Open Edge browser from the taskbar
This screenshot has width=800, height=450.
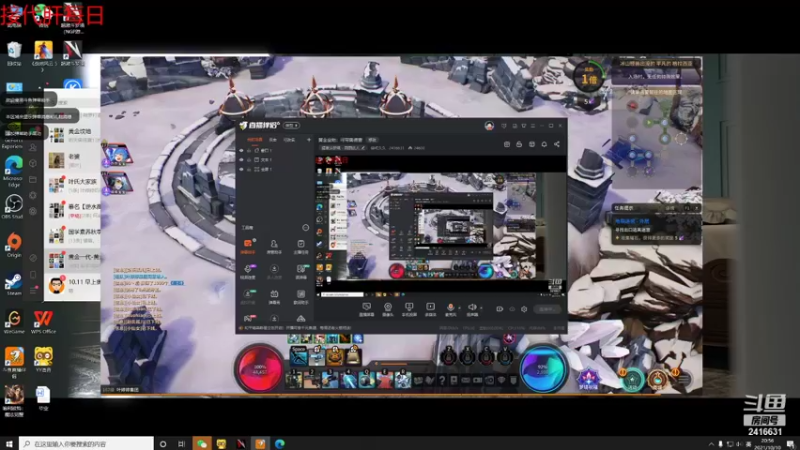pyautogui.click(x=280, y=443)
